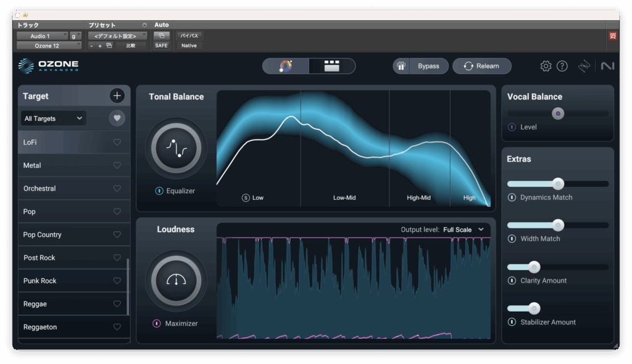Click the Equalizer module dial icon

coord(176,148)
